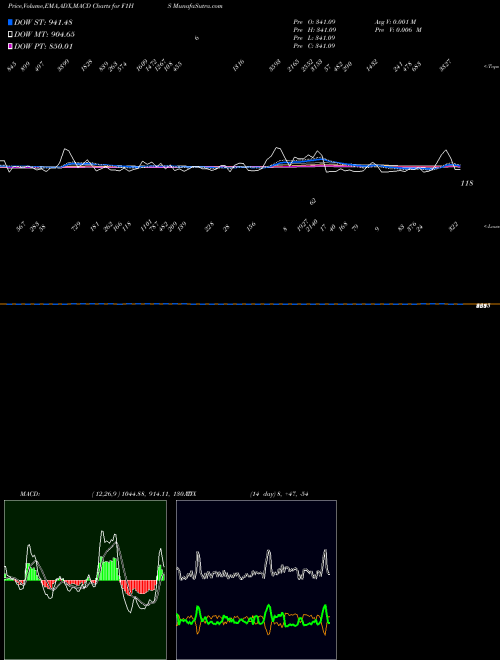Click the ADX '(14 day) 8, +47, -54' text
This screenshot has width=500, height=660.
(279, 494)
